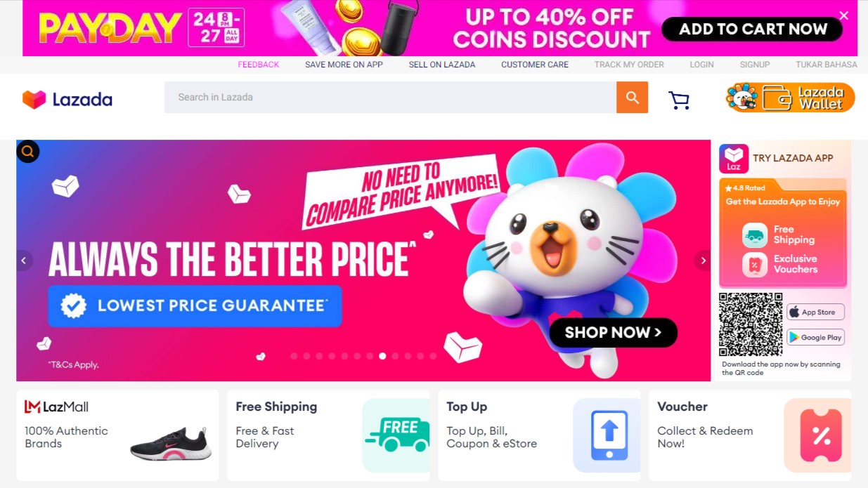868x488 pixels.
Task: Open the Lazada Wallet badge
Action: pyautogui.click(x=790, y=98)
